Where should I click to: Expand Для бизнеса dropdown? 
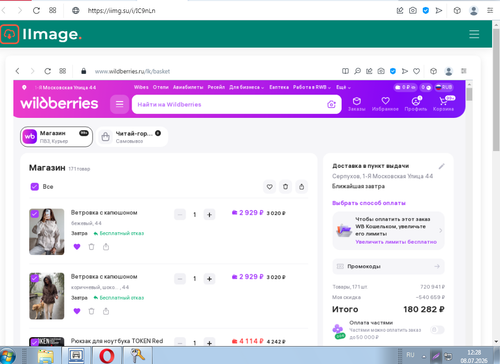pos(247,87)
